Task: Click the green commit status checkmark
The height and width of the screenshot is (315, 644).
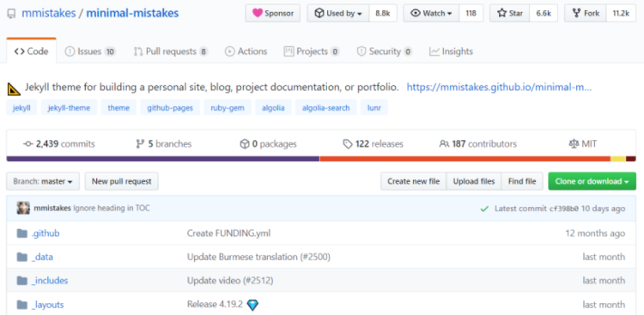Action: point(484,209)
